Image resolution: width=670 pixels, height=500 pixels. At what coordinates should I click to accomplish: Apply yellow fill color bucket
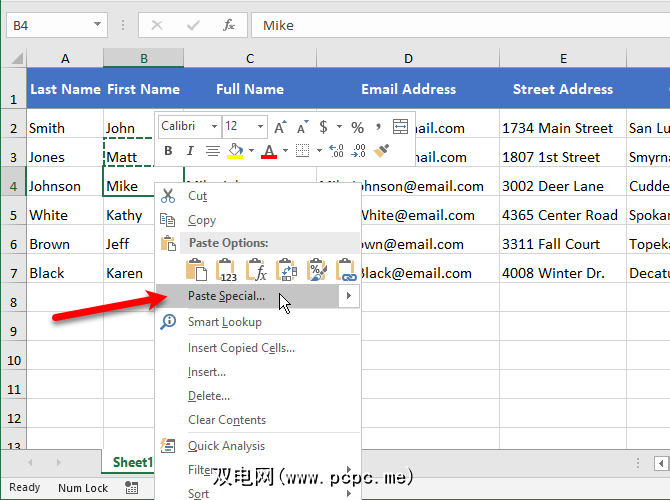tap(235, 150)
